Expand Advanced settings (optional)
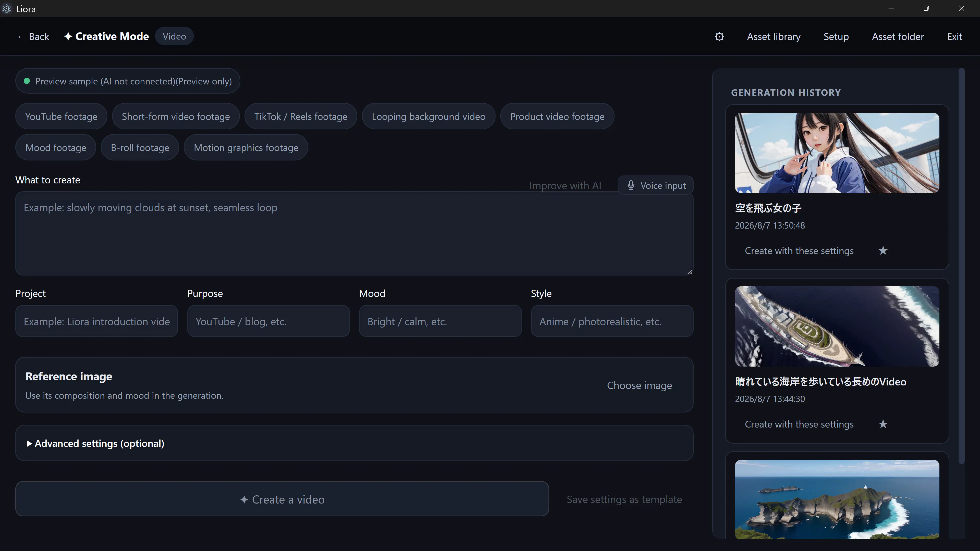This screenshot has width=980, height=551. pos(354,443)
